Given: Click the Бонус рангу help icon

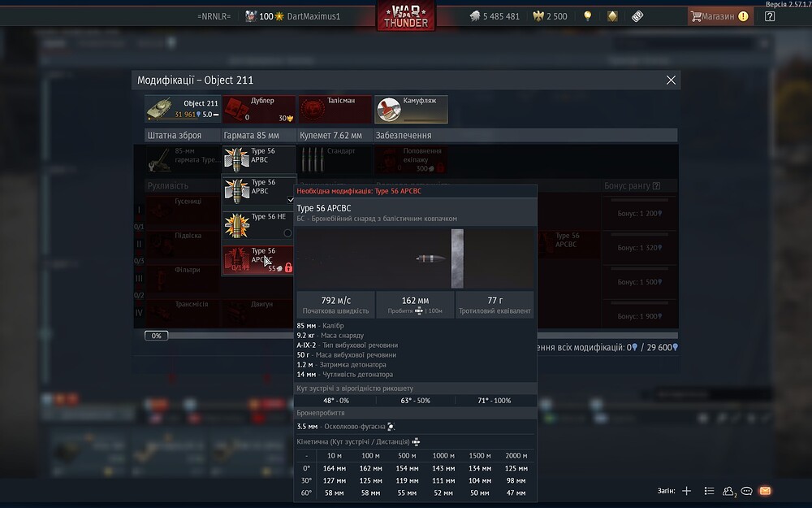Looking at the screenshot, I should (656, 185).
